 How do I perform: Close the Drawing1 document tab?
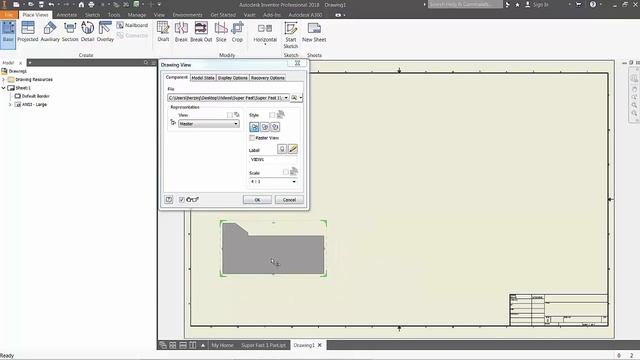[320, 345]
